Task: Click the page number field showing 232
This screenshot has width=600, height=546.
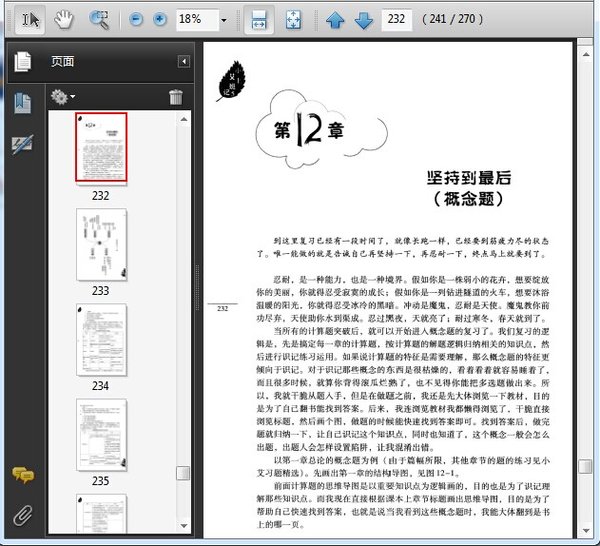Action: click(397, 19)
